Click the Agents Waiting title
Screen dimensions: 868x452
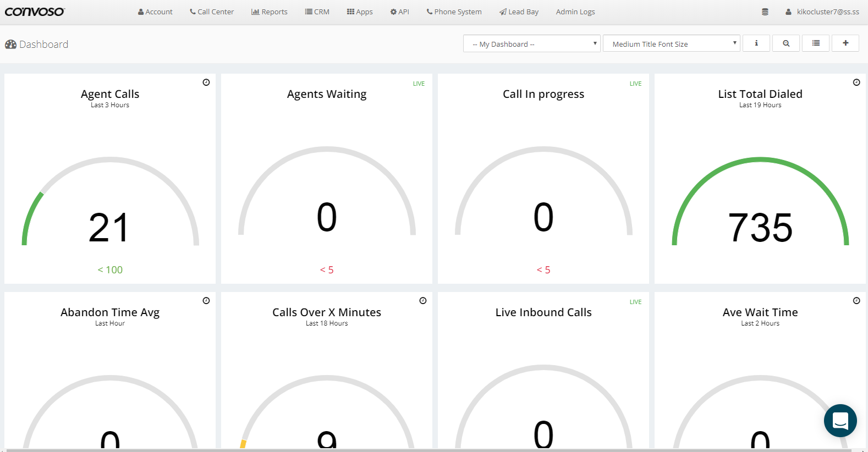327,94
